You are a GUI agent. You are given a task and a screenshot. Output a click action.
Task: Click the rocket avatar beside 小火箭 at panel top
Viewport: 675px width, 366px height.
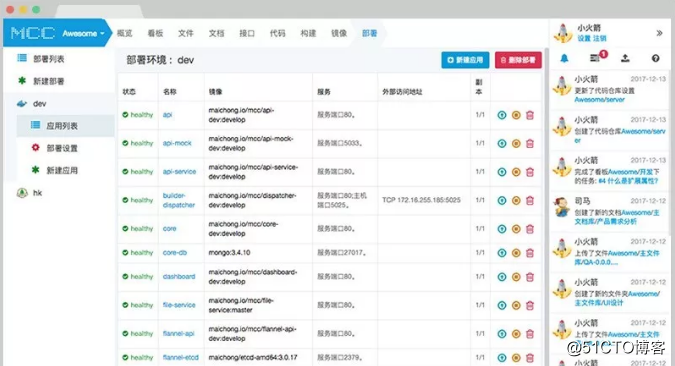[x=563, y=33]
